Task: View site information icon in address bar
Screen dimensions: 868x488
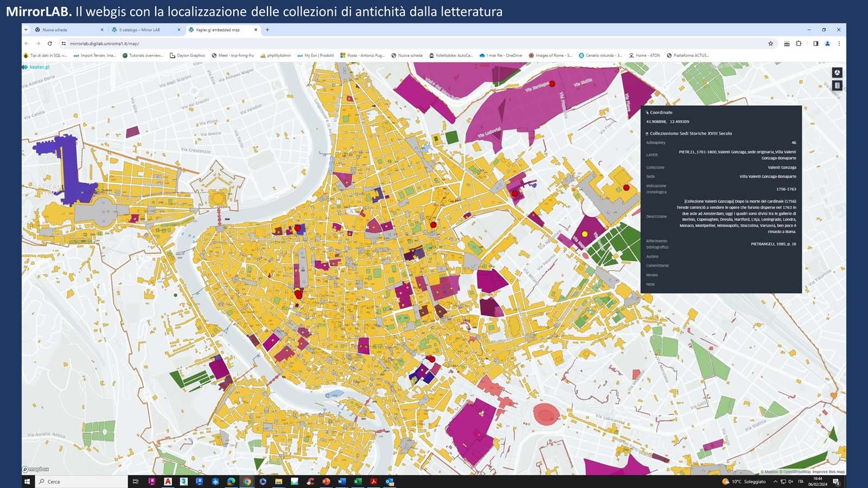Action: [63, 43]
